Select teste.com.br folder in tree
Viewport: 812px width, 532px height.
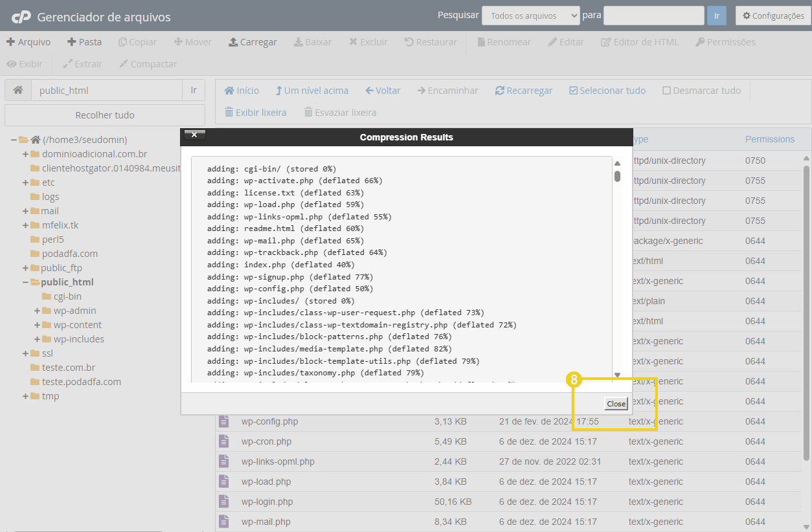coord(69,368)
